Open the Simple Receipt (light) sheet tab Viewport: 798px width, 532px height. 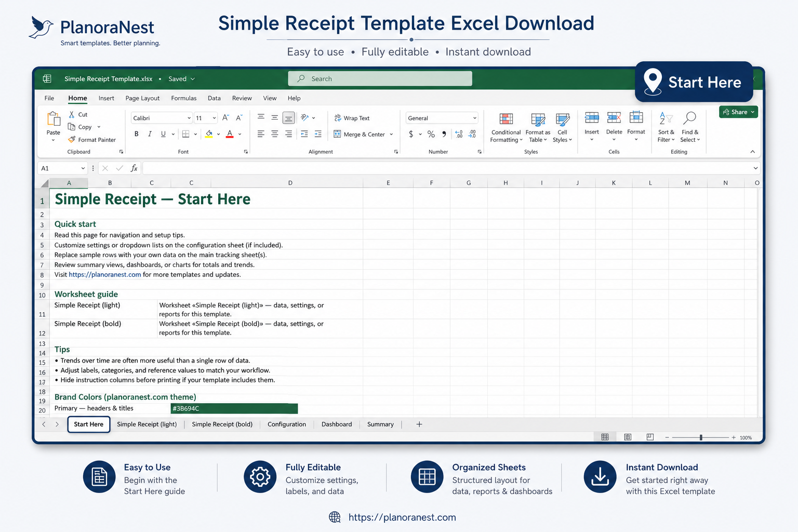click(x=147, y=424)
